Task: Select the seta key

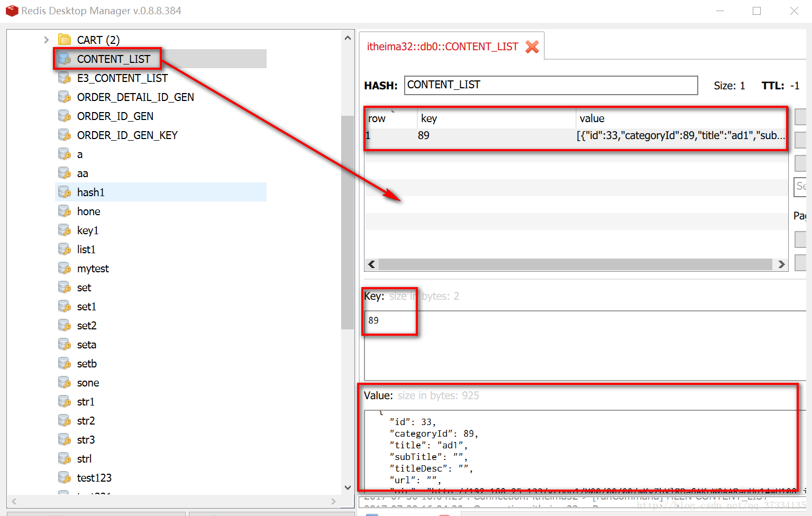Action: coord(87,345)
